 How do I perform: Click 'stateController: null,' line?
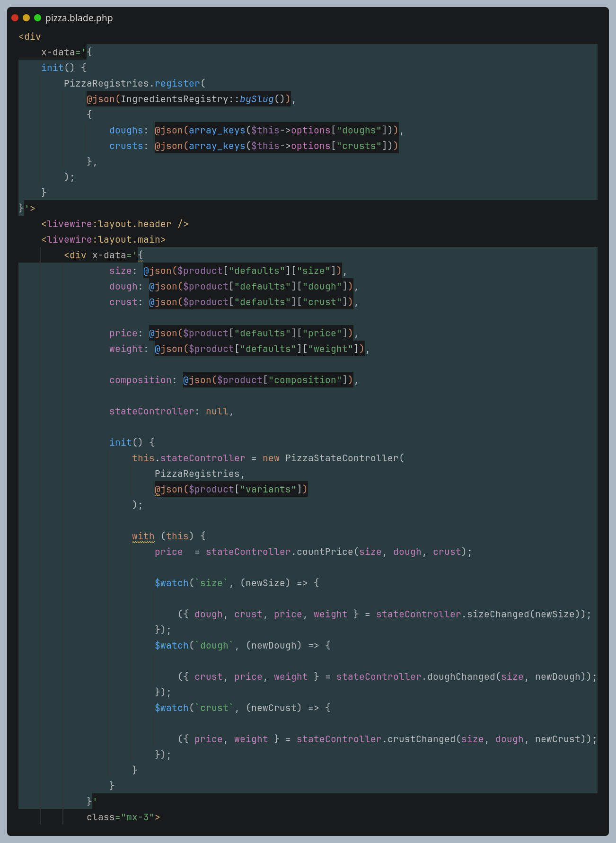172,412
